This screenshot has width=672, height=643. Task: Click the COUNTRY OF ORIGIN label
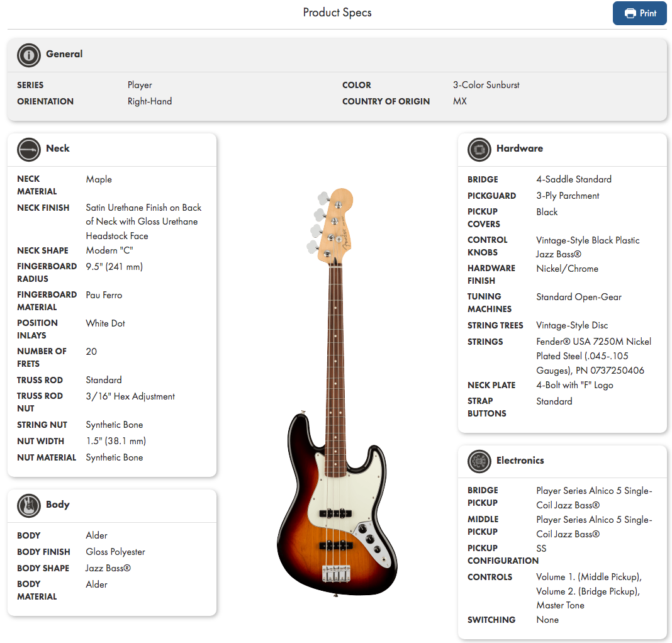click(386, 101)
